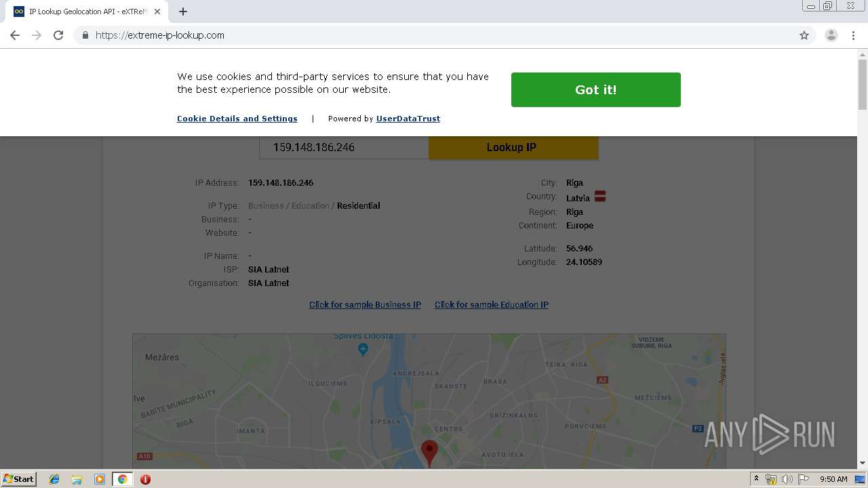868x488 pixels.
Task: Open sample Business IP link
Action: point(365,305)
